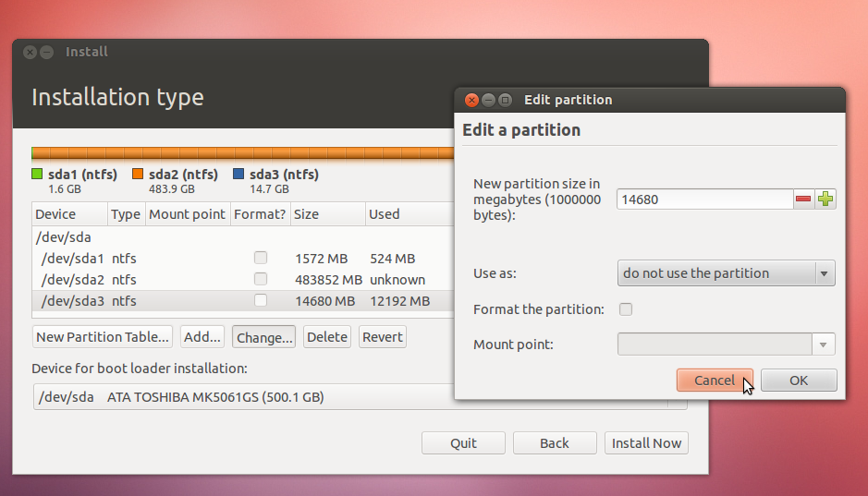Click the green plus size increment icon
This screenshot has height=496, width=868.
coord(825,200)
